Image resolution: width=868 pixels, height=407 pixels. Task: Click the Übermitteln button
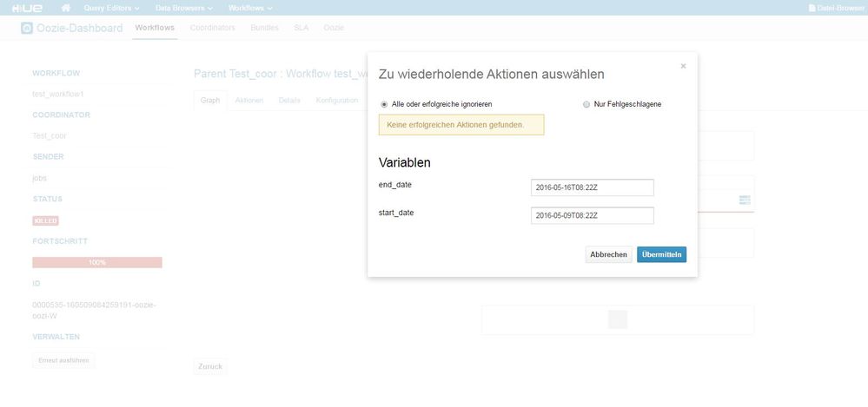coord(661,254)
